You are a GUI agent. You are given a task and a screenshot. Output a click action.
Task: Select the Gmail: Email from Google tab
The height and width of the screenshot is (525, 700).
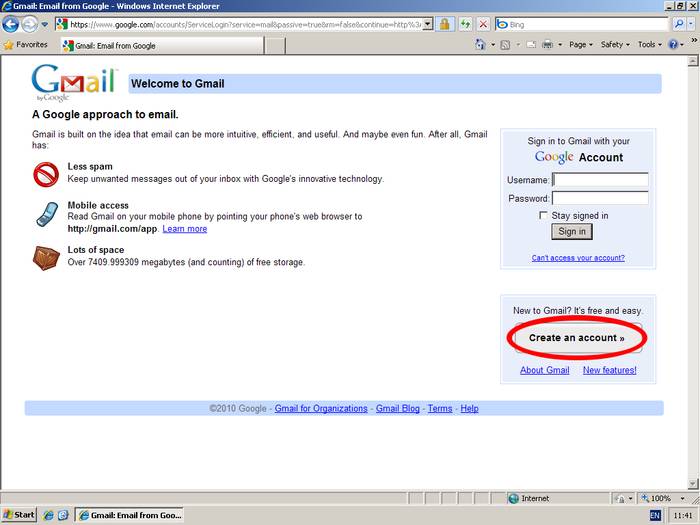click(x=110, y=45)
